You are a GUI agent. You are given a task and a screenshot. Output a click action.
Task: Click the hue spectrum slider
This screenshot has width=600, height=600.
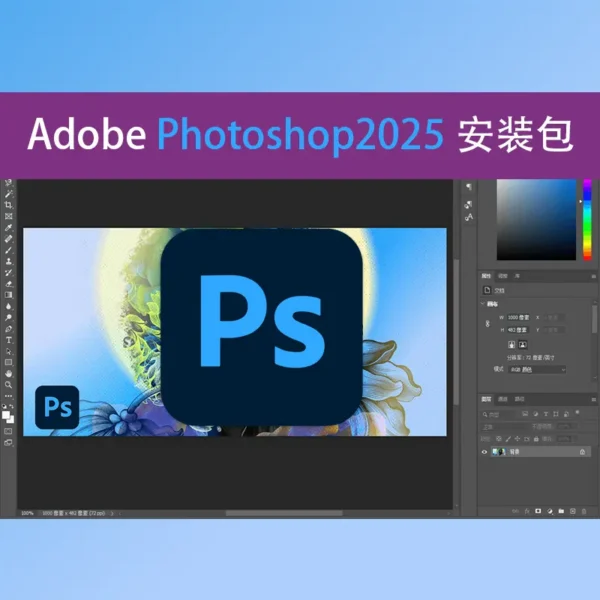coord(587,220)
